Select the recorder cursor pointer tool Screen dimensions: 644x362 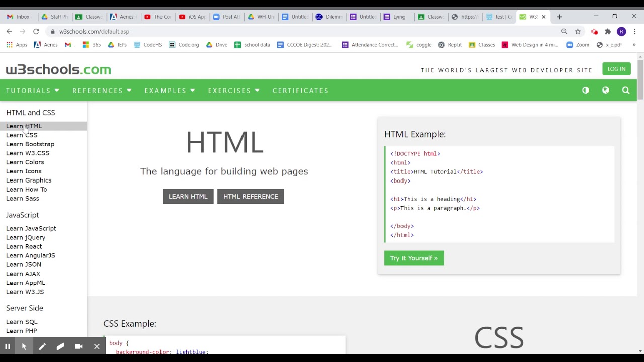coord(24,346)
